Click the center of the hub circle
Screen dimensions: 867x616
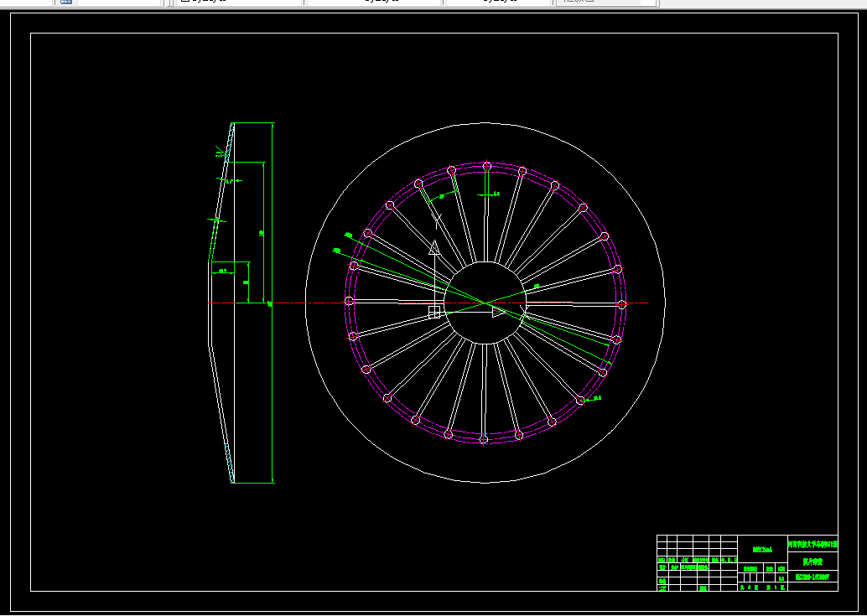(x=485, y=302)
